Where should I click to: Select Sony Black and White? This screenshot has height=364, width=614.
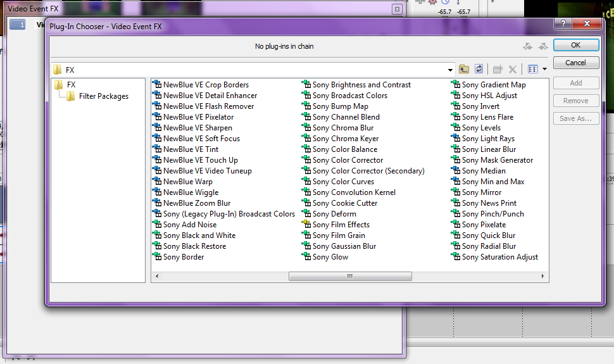click(194, 235)
